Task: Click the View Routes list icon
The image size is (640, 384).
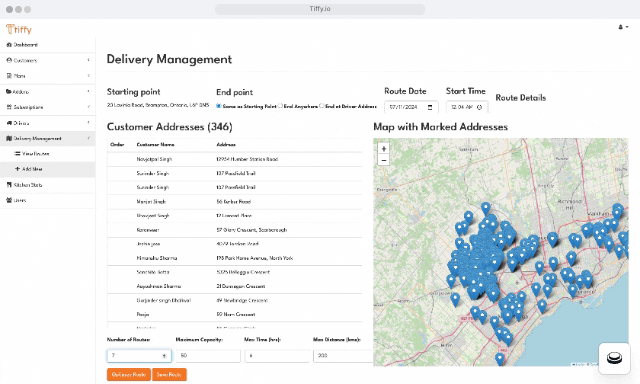Action: (x=18, y=154)
